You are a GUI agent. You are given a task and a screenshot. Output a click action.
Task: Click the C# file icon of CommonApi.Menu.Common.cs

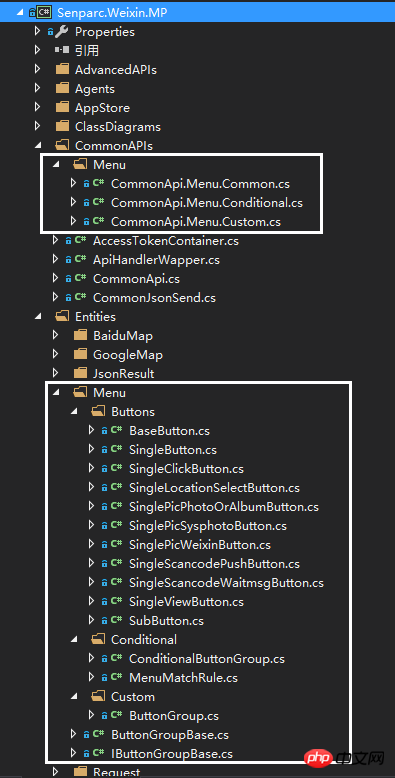98,183
